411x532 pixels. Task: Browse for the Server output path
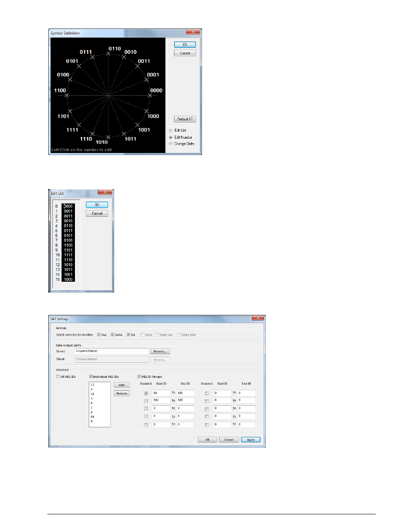coord(160,352)
